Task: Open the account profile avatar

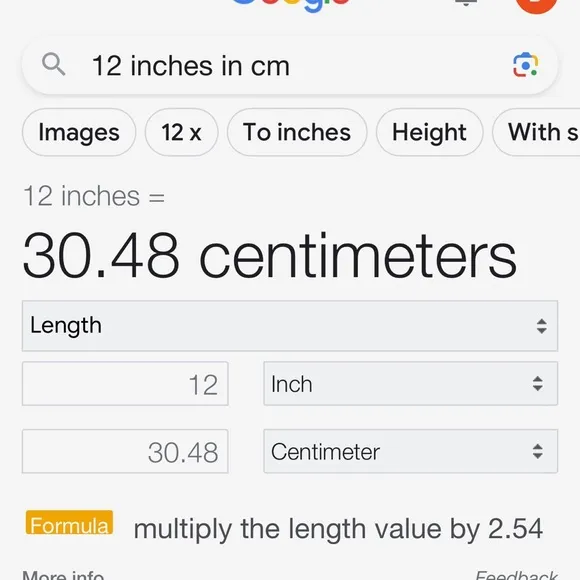Action: pos(536,5)
